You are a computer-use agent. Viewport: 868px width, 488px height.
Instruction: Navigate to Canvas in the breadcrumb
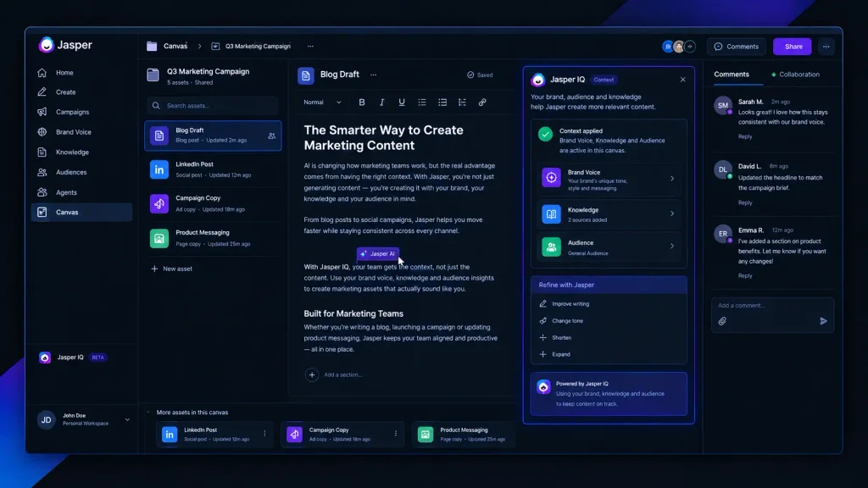(x=175, y=47)
